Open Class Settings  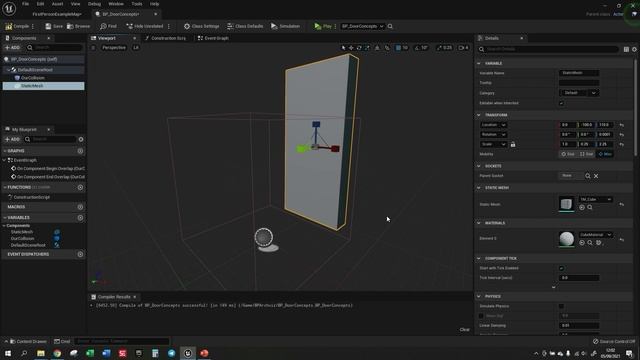(201, 26)
